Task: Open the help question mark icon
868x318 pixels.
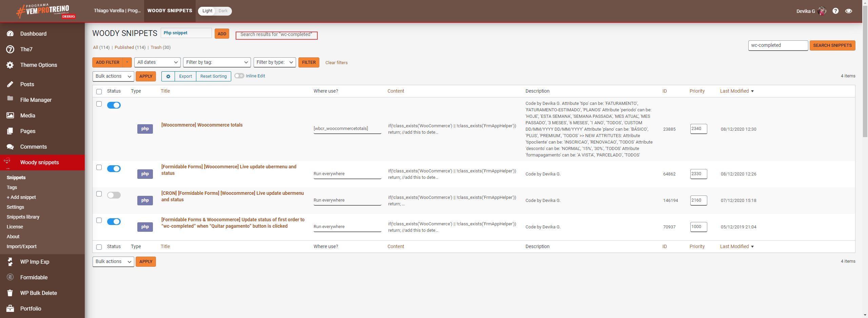Action: tap(835, 11)
